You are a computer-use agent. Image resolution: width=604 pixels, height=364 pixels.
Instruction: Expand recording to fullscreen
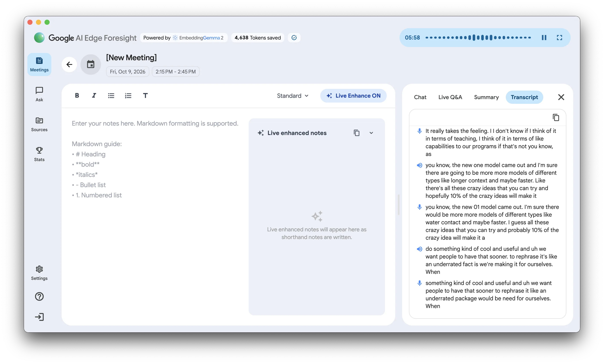[560, 37]
